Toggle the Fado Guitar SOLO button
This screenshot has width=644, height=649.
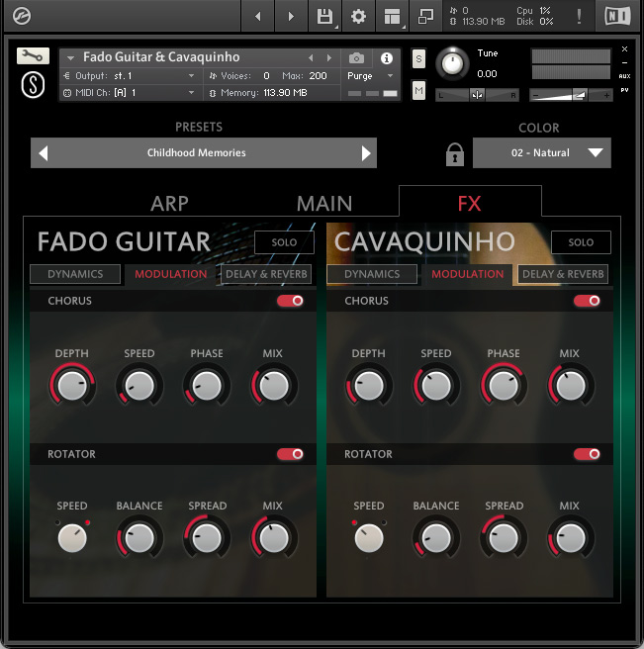click(284, 242)
